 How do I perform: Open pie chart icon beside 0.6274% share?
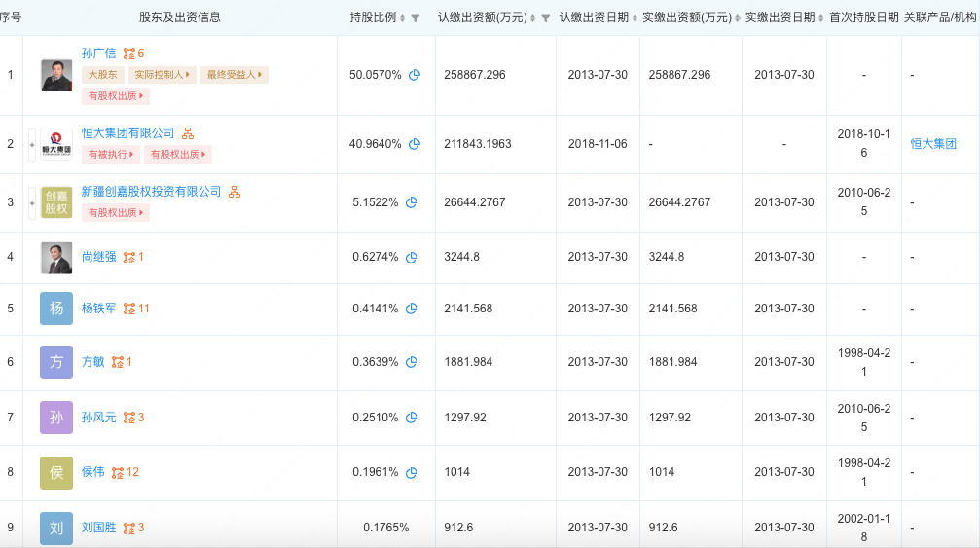(412, 257)
